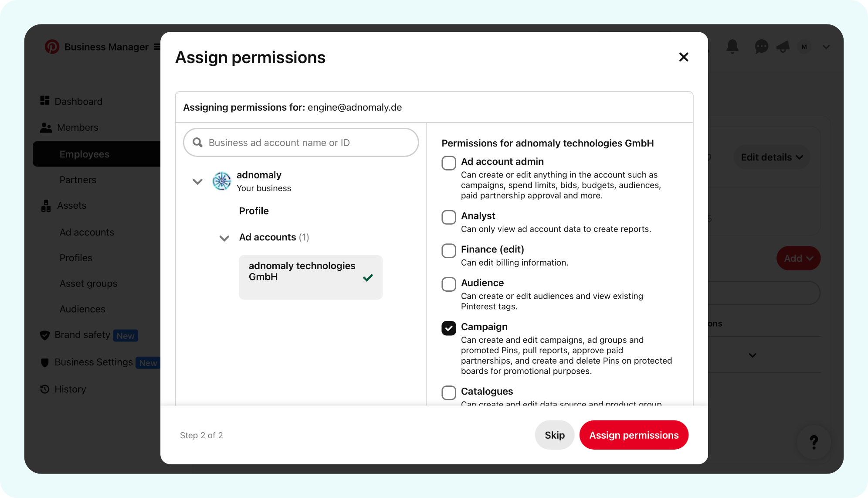Click the Pinterest logo icon

pyautogui.click(x=52, y=47)
